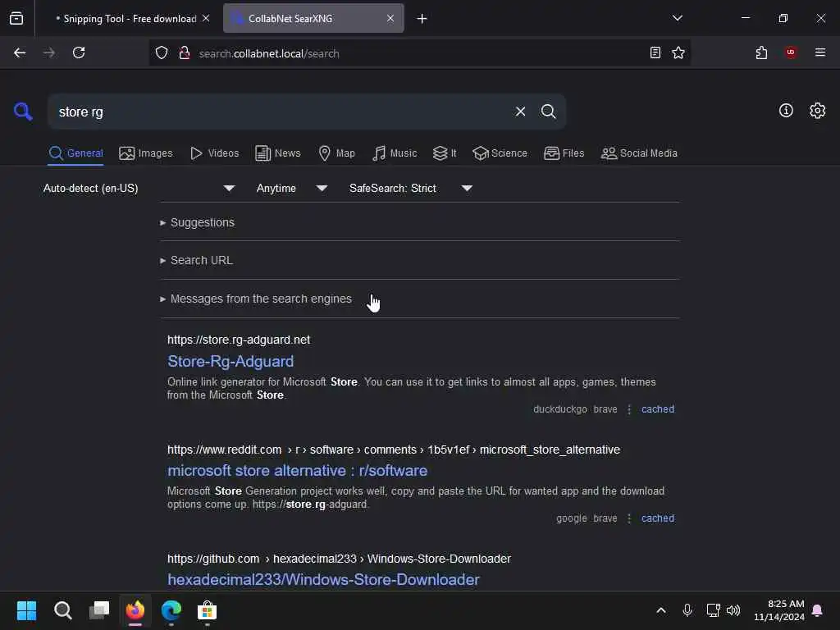Open volume control tray icon
Image resolution: width=840 pixels, height=630 pixels.
click(733, 610)
